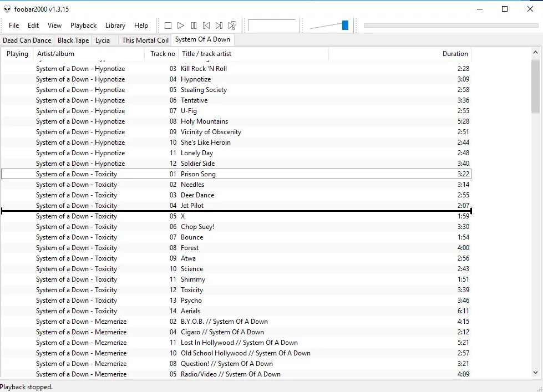
Task: Open the Library menu
Action: click(x=115, y=26)
